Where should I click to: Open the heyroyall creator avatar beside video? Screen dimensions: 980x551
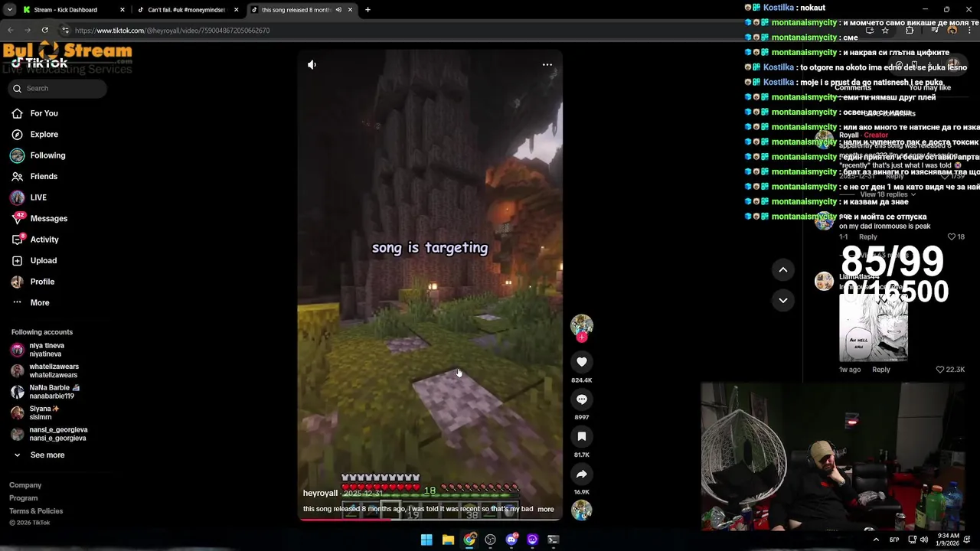582,325
